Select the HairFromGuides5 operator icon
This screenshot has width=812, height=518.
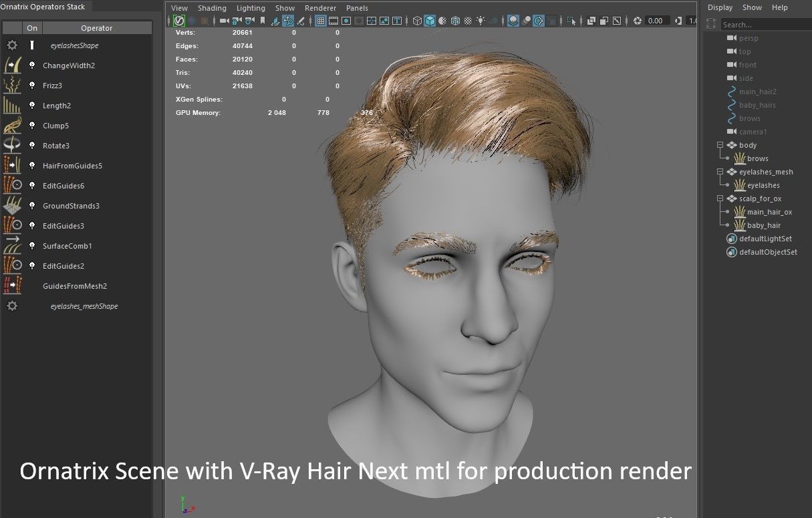pyautogui.click(x=12, y=166)
